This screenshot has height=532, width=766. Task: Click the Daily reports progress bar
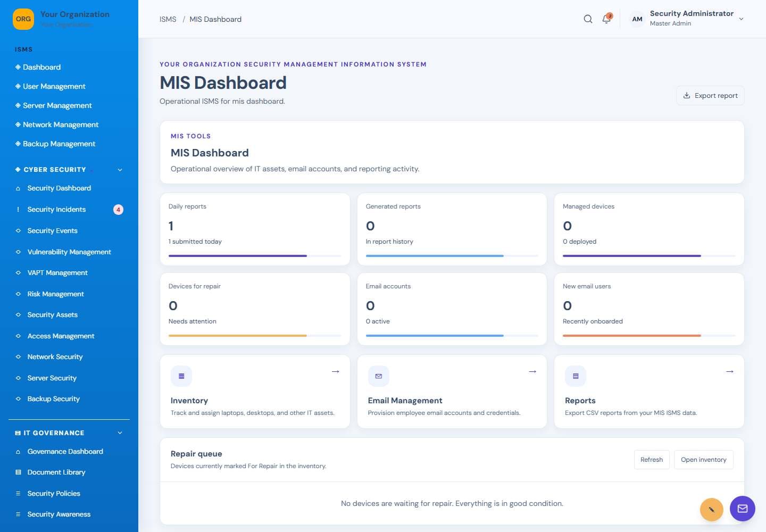(255, 256)
